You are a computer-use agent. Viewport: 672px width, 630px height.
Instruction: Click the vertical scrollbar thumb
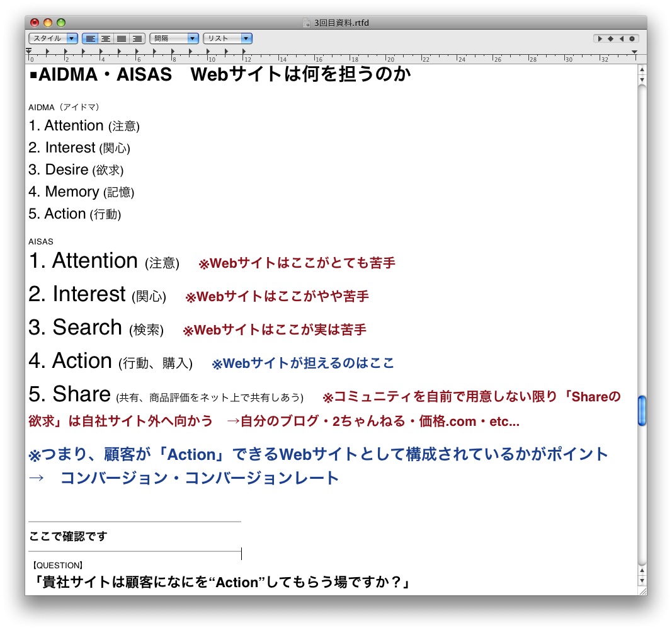(642, 410)
